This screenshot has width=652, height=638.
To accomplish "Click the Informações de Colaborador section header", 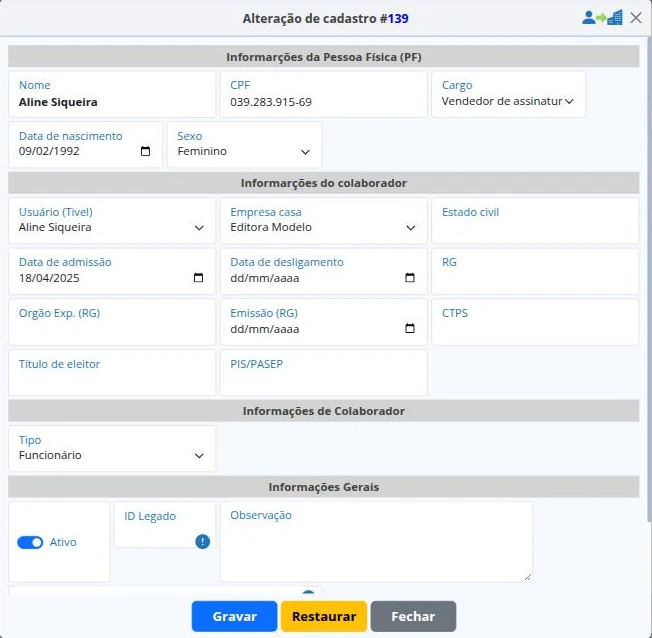I will [324, 411].
